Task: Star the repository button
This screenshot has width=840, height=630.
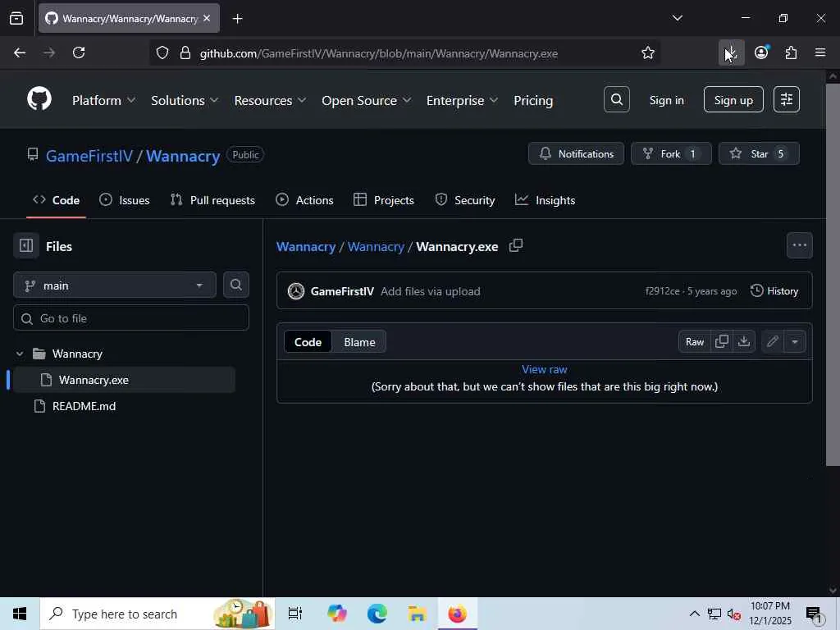Action: (x=759, y=153)
